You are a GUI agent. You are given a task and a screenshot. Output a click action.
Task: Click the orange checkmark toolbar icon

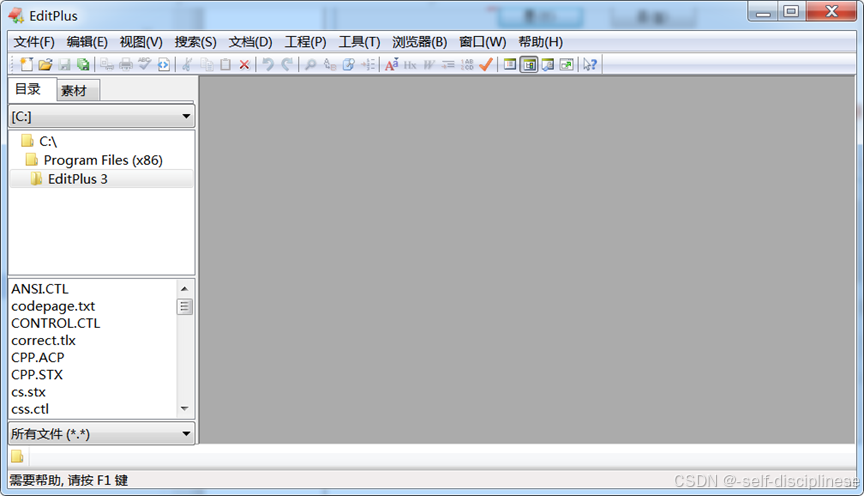[485, 64]
